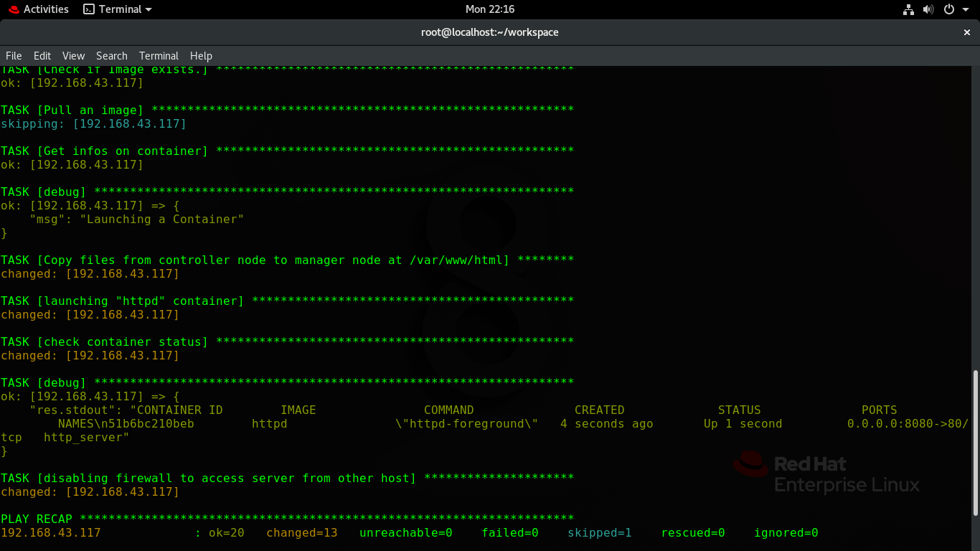Screen dimensions: 980x551
Task: Open the Edit menu
Action: pyautogui.click(x=42, y=55)
